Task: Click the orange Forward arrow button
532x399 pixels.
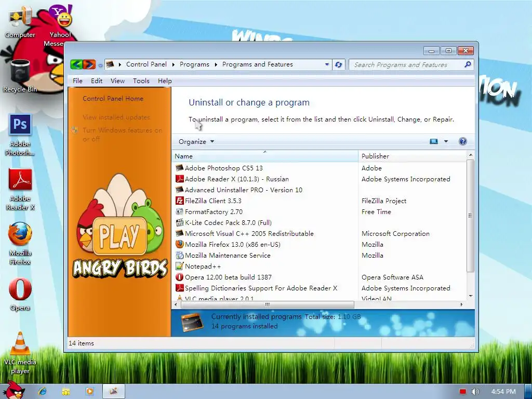Action: [89, 64]
